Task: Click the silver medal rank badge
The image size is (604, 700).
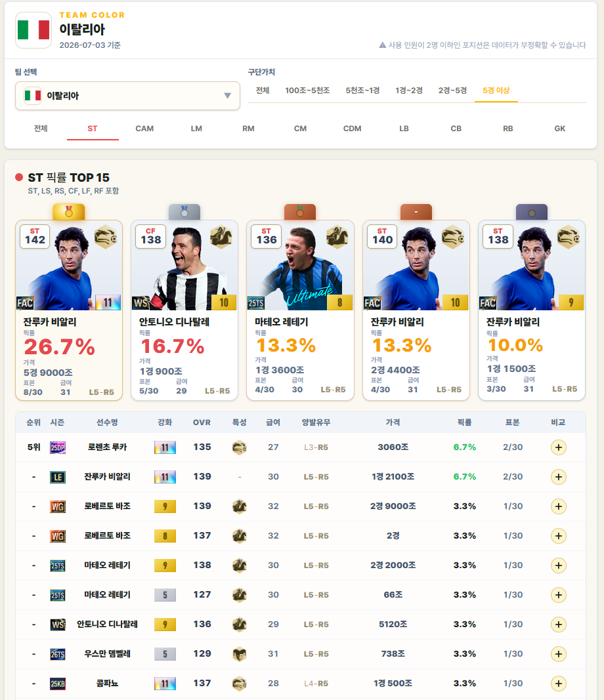Action: coord(184,212)
